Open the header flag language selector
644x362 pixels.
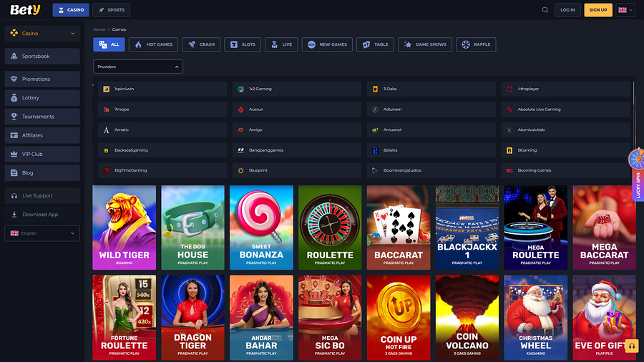click(x=625, y=10)
